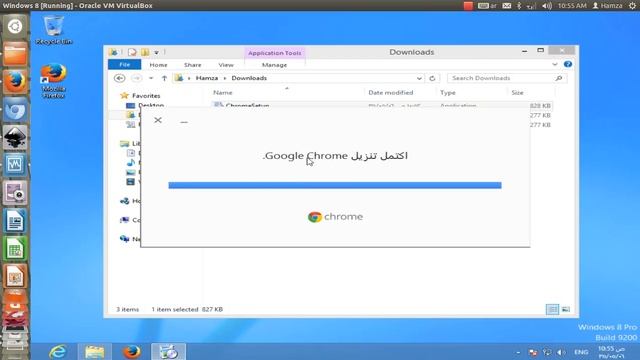Open the Hamza user menu in top panel
This screenshot has width=640, height=360.
607,6
